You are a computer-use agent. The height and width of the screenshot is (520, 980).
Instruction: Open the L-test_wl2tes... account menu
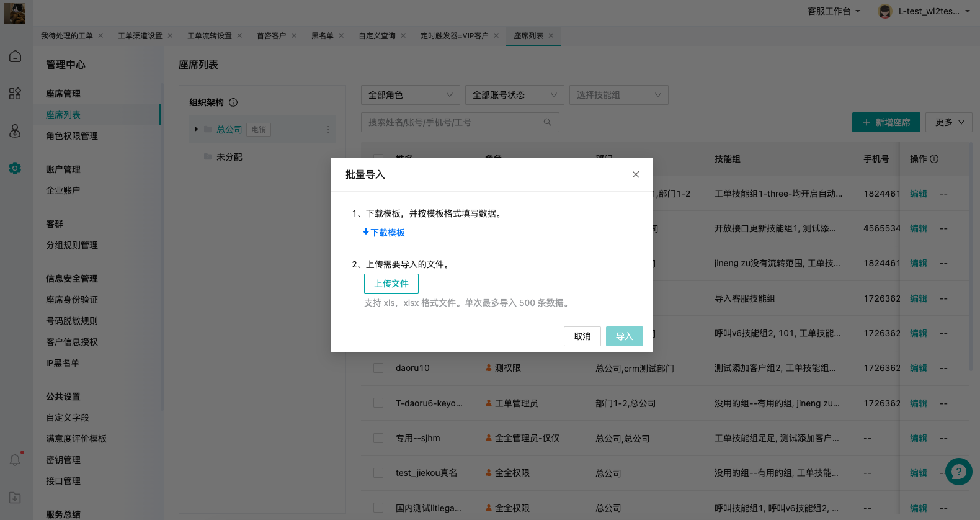pyautogui.click(x=934, y=11)
